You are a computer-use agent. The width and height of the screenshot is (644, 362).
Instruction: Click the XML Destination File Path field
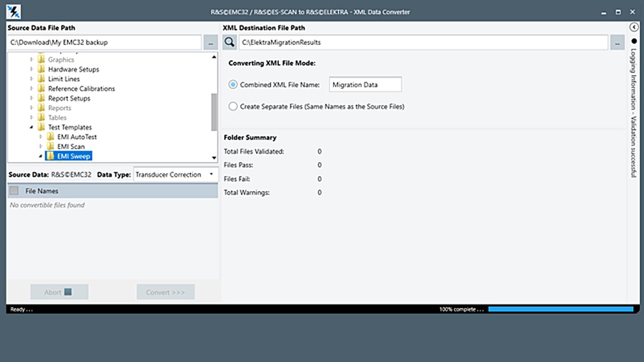423,43
